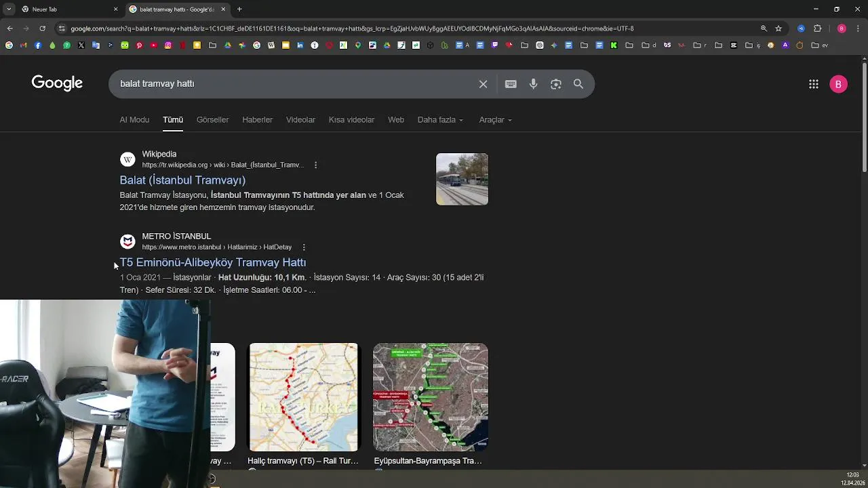The image size is (868, 488).
Task: Select the Kısa videolar search tab
Action: point(351,120)
